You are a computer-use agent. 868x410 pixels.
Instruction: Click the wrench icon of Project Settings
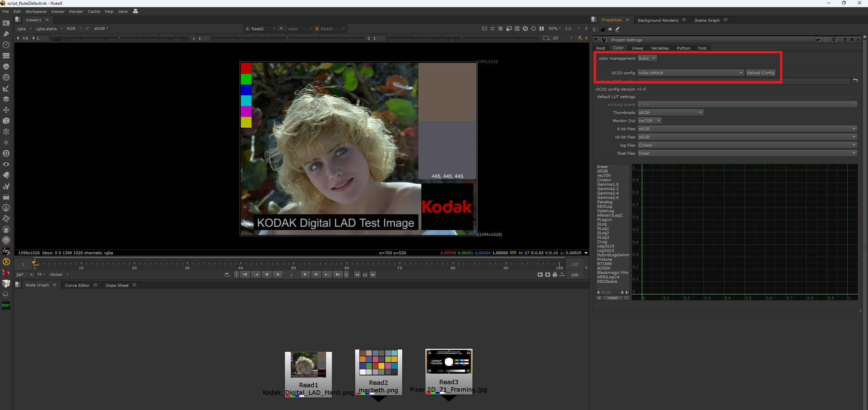pyautogui.click(x=604, y=40)
